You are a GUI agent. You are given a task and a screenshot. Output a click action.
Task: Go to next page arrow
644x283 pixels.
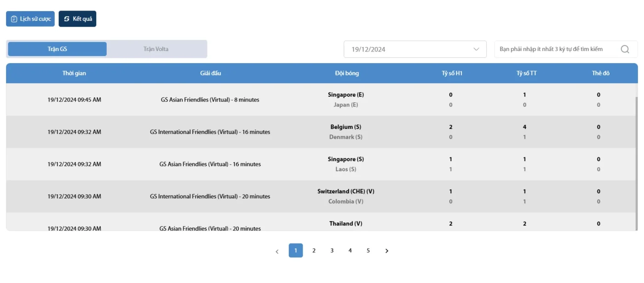point(386,251)
